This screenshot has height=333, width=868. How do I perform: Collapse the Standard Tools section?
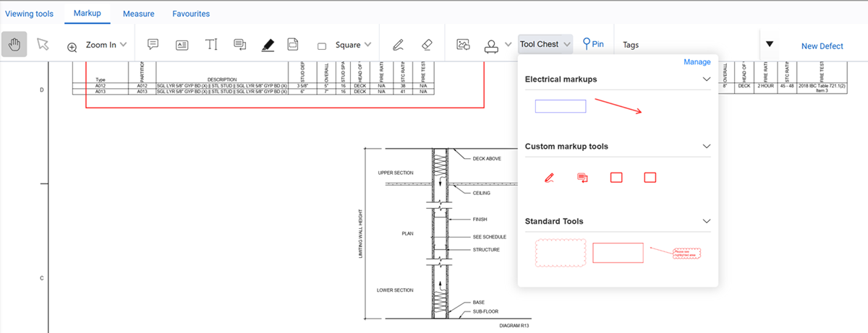[707, 221]
